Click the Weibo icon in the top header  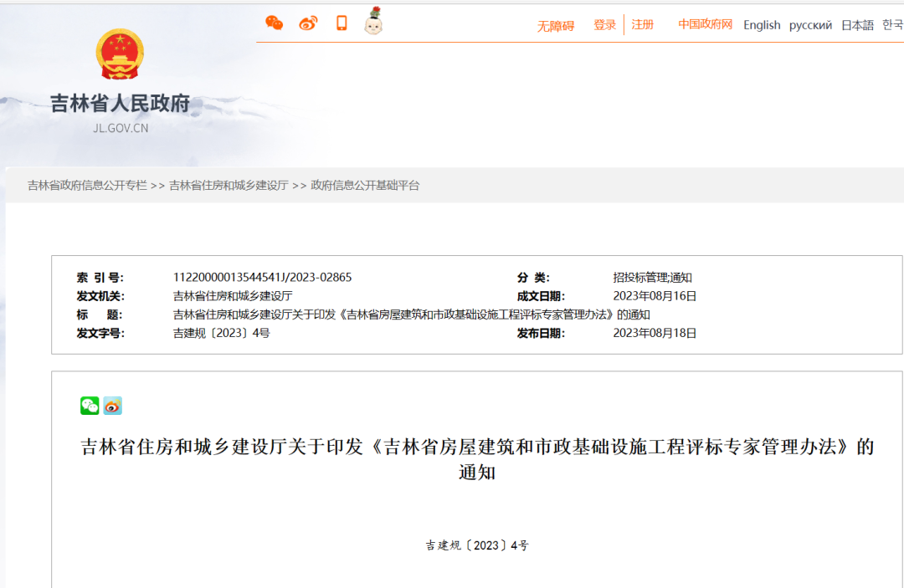click(x=307, y=23)
